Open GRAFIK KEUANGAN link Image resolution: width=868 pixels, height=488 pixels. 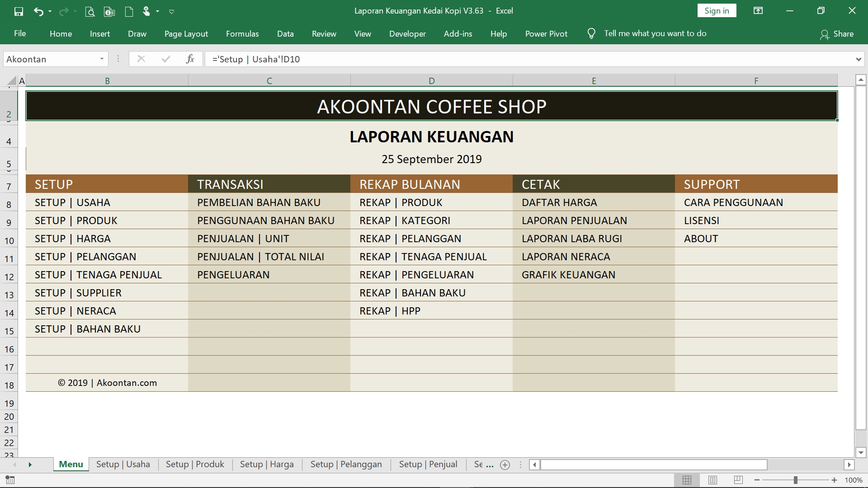[x=568, y=275]
